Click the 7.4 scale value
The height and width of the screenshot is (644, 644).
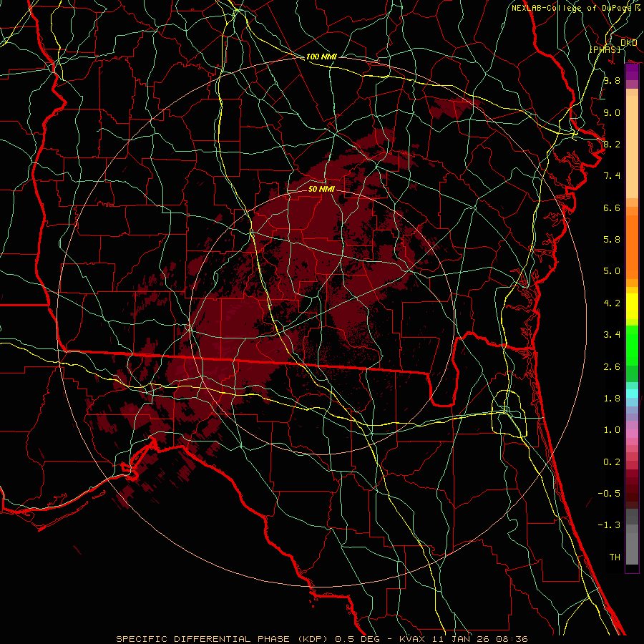612,176
